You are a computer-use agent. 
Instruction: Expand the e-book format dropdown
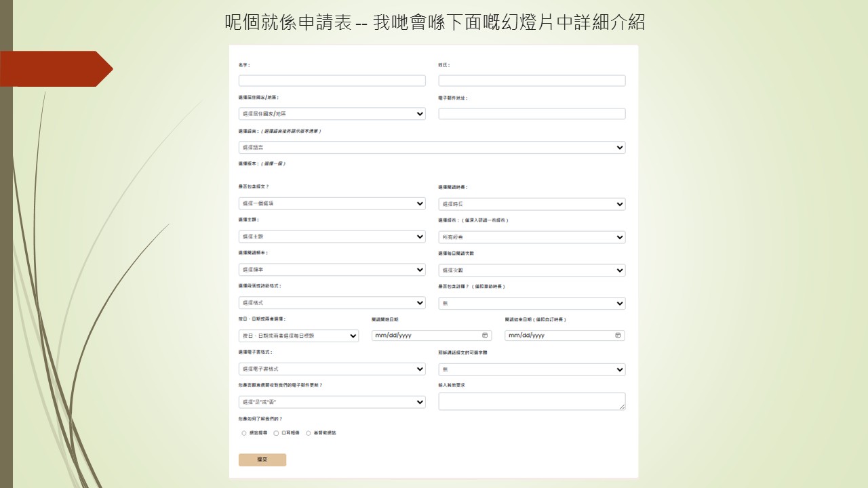pos(332,369)
